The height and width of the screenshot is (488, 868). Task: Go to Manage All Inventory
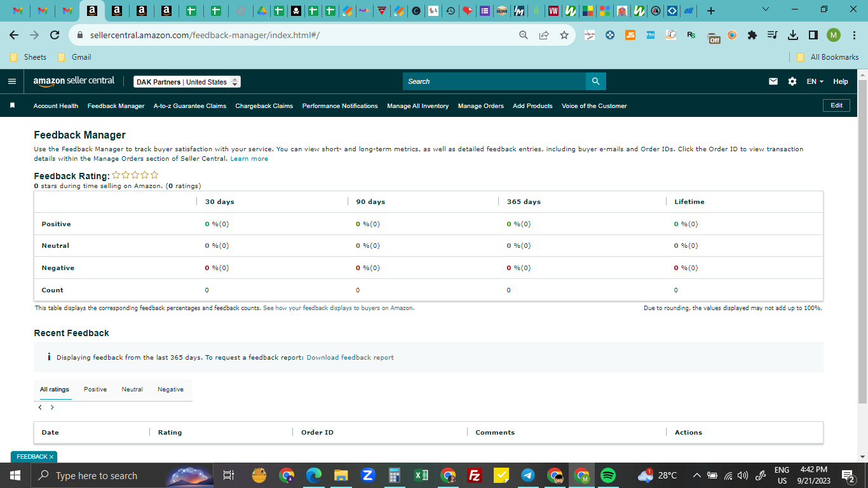click(x=418, y=106)
